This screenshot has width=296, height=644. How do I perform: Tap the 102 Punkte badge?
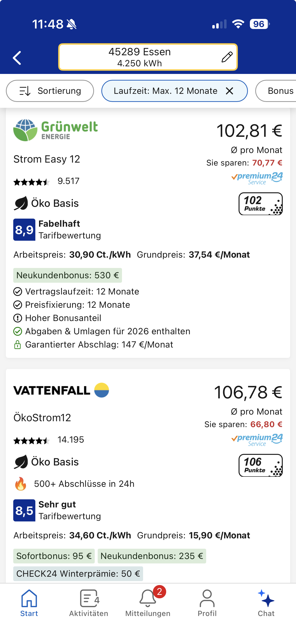[x=260, y=204]
